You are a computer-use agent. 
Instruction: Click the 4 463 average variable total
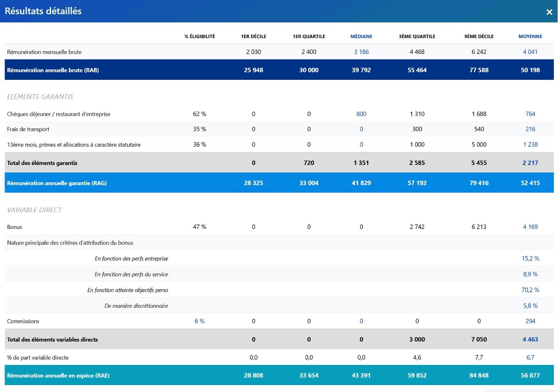530,339
